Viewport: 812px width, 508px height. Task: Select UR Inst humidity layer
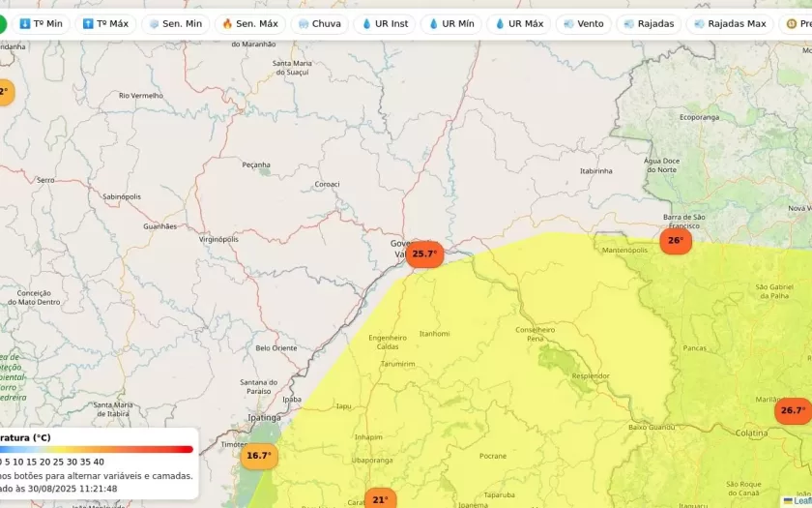[384, 23]
